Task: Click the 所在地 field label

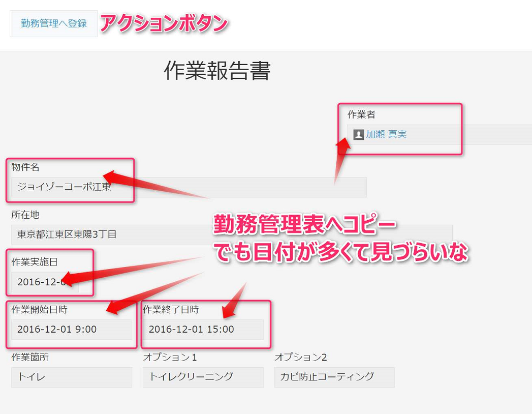Action: point(25,214)
